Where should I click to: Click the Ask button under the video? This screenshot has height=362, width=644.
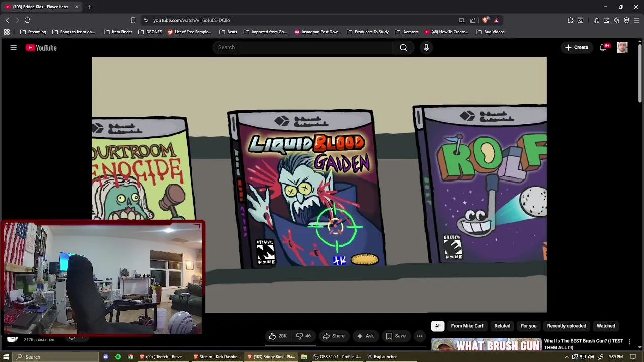(365, 336)
